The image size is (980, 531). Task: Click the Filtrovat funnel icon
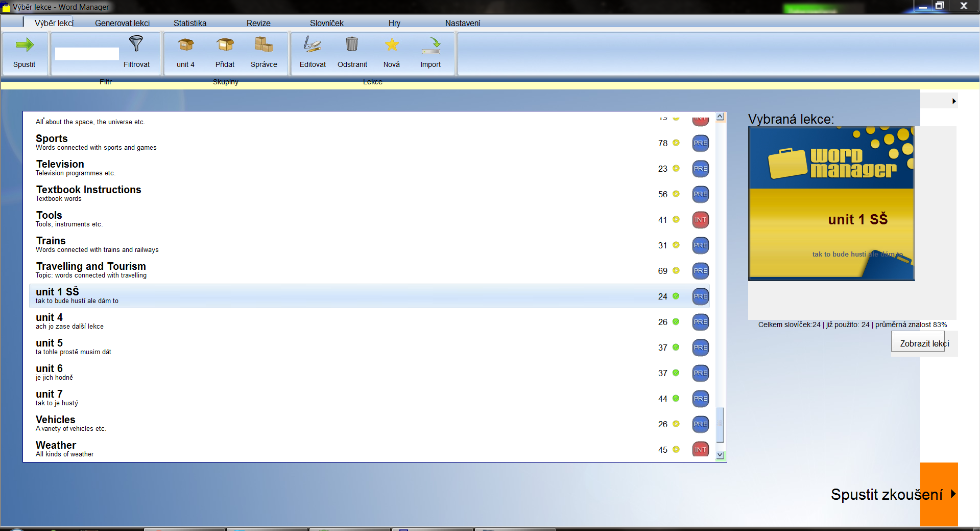coord(136,44)
